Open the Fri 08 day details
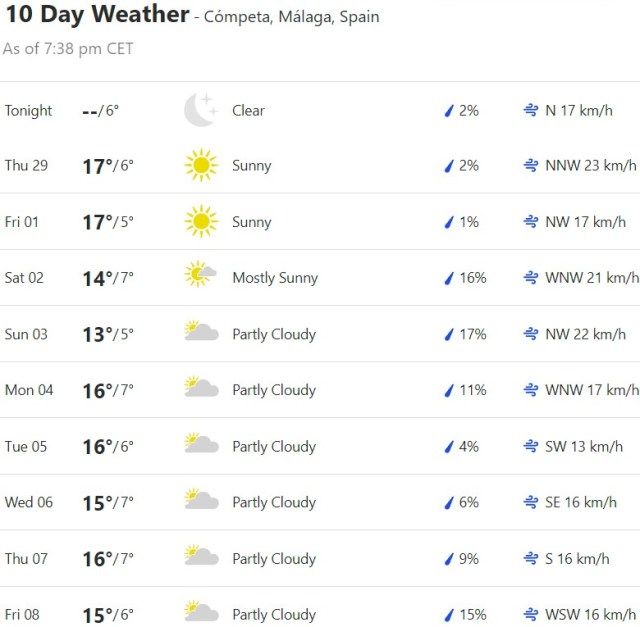Image resolution: width=640 pixels, height=627 pixels. pyautogui.click(x=22, y=614)
